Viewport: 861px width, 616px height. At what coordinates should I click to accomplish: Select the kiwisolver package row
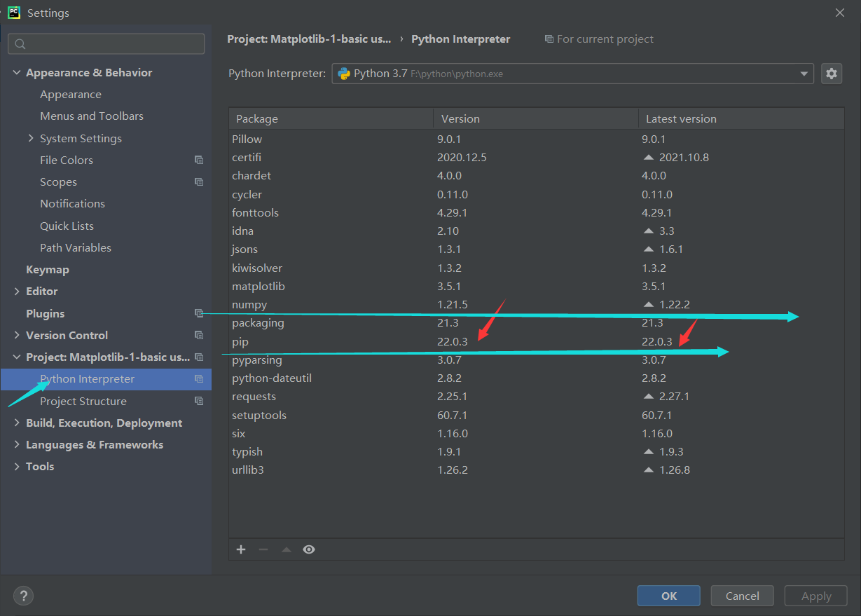537,268
